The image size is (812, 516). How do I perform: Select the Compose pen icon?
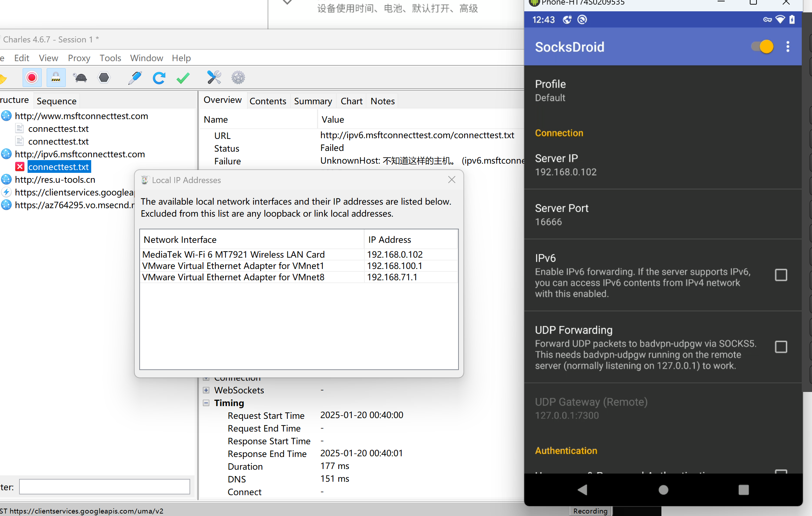tap(135, 78)
